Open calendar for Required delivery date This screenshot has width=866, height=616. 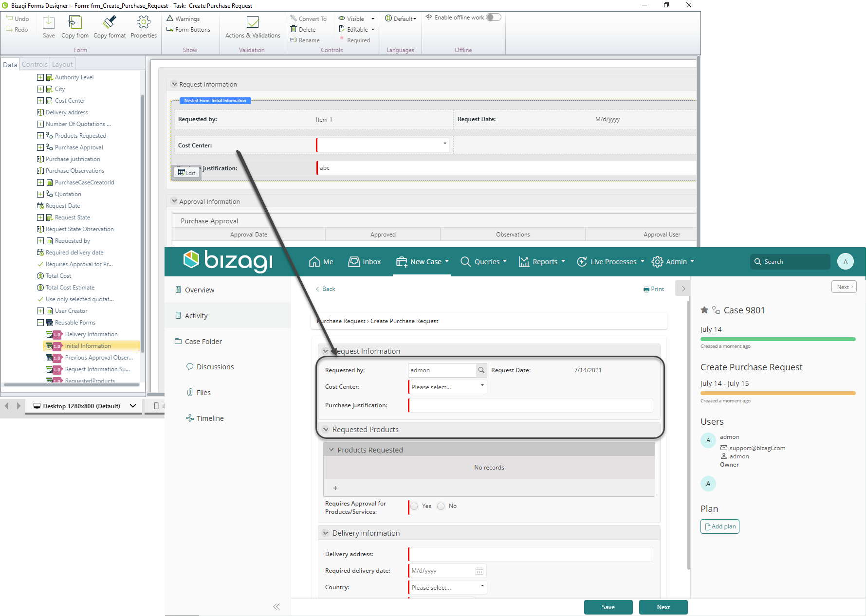click(x=479, y=571)
